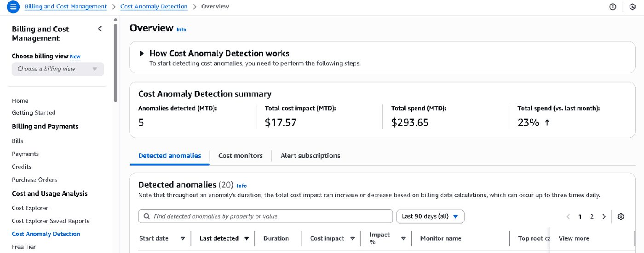Click the Monitor name column header

point(441,239)
